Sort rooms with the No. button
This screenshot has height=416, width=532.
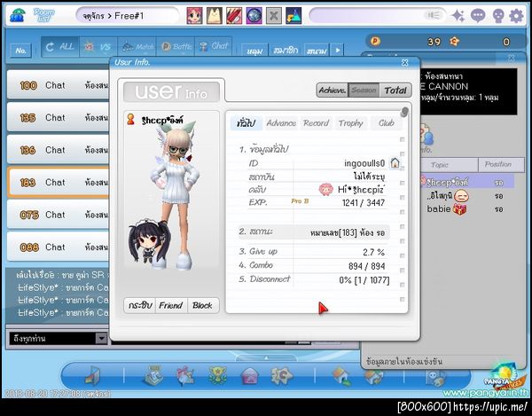tap(20, 51)
